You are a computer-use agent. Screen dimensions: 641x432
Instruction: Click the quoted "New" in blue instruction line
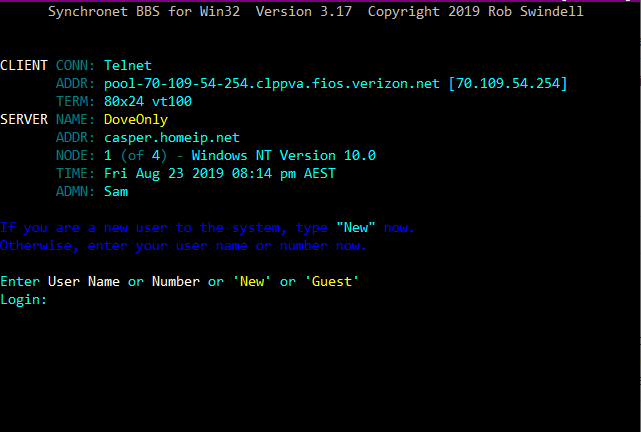point(356,228)
